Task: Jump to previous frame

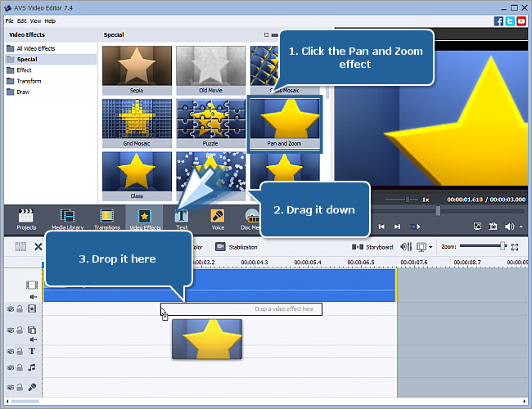Action: point(381,227)
